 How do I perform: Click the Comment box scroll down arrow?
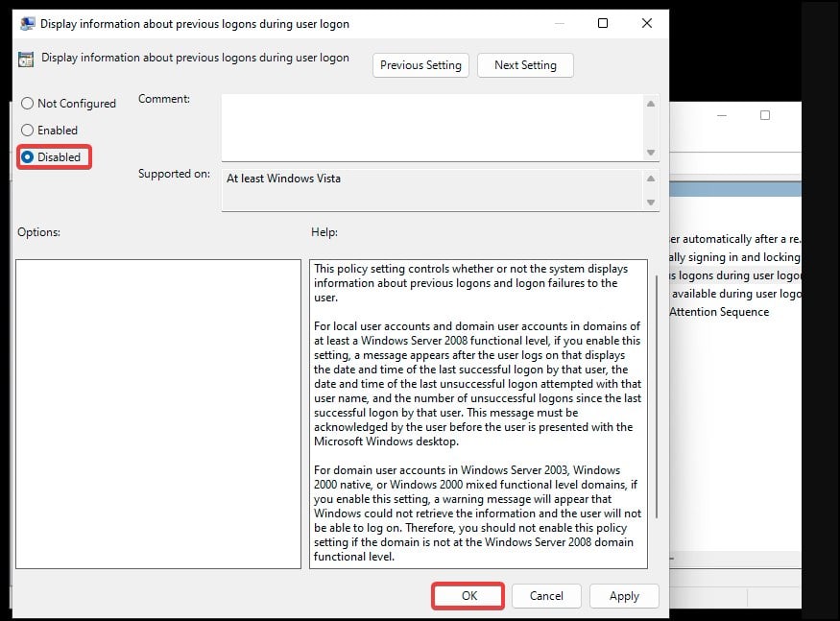pos(651,153)
